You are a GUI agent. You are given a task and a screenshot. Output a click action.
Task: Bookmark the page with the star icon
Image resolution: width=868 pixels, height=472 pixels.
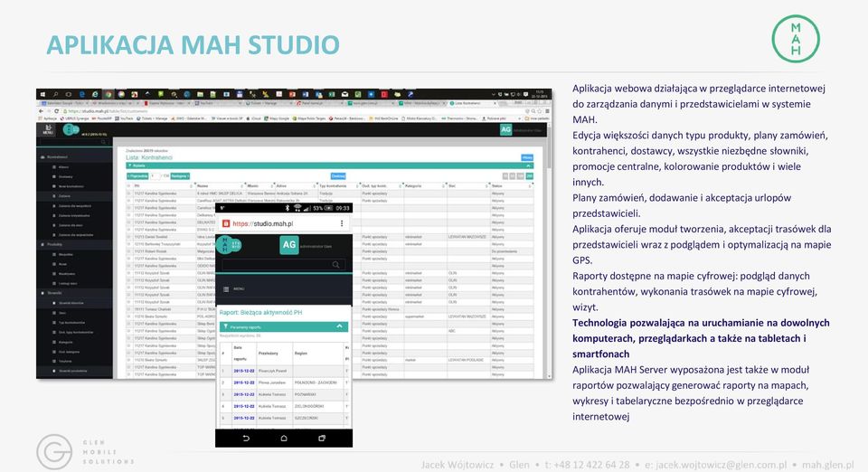click(540, 111)
